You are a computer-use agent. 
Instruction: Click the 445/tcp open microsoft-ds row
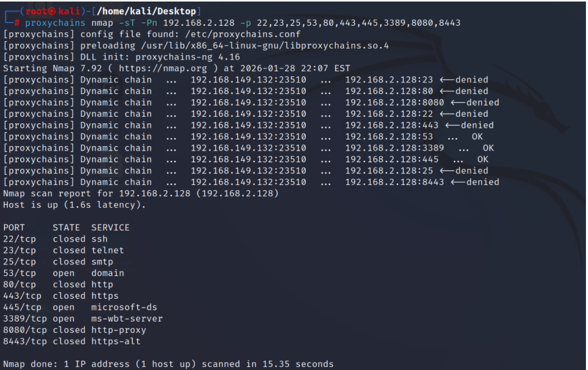[80, 308]
